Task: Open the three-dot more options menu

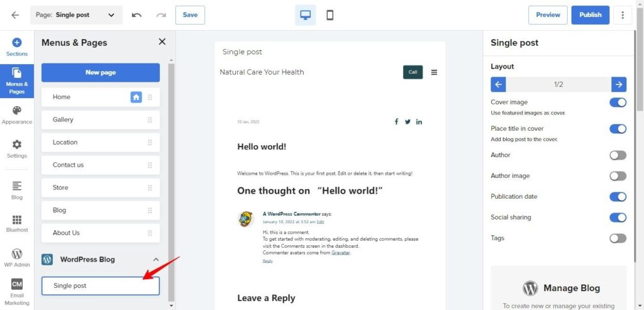Action: click(623, 15)
